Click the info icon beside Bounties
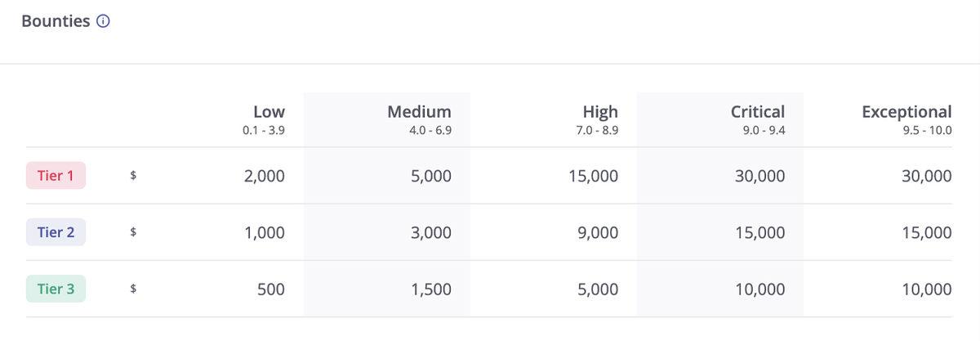 (103, 22)
